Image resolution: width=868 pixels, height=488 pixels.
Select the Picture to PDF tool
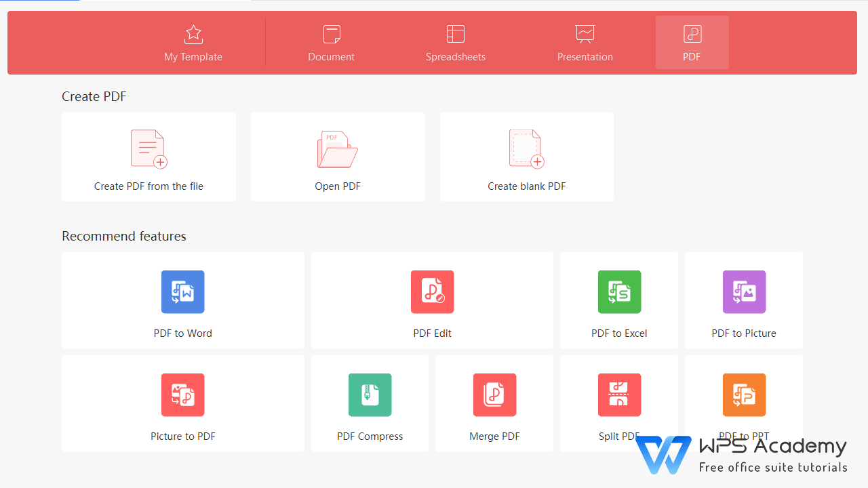182,403
